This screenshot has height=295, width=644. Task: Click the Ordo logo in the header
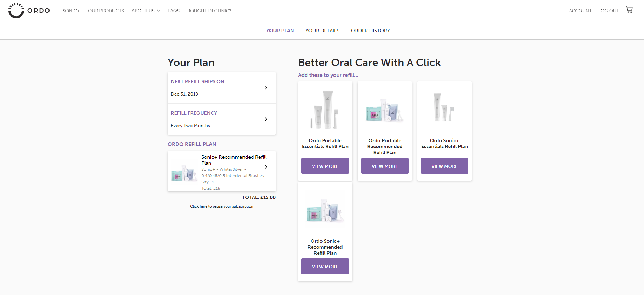click(29, 11)
